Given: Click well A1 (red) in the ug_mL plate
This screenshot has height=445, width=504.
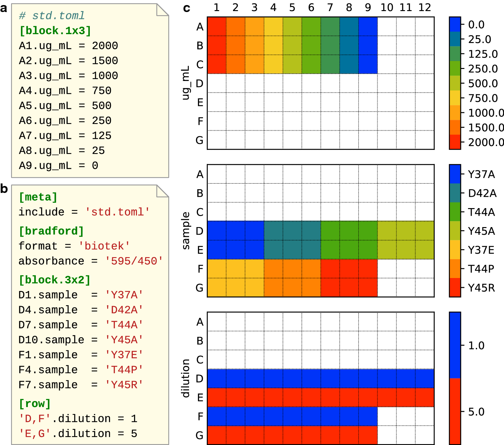Looking at the screenshot, I should point(217,27).
